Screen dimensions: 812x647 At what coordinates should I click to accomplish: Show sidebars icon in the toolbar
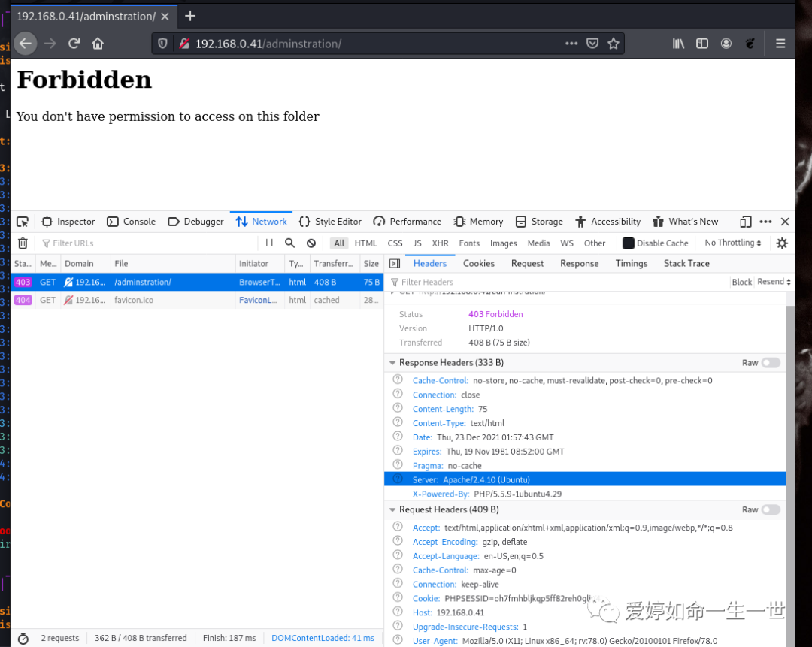[x=702, y=44]
